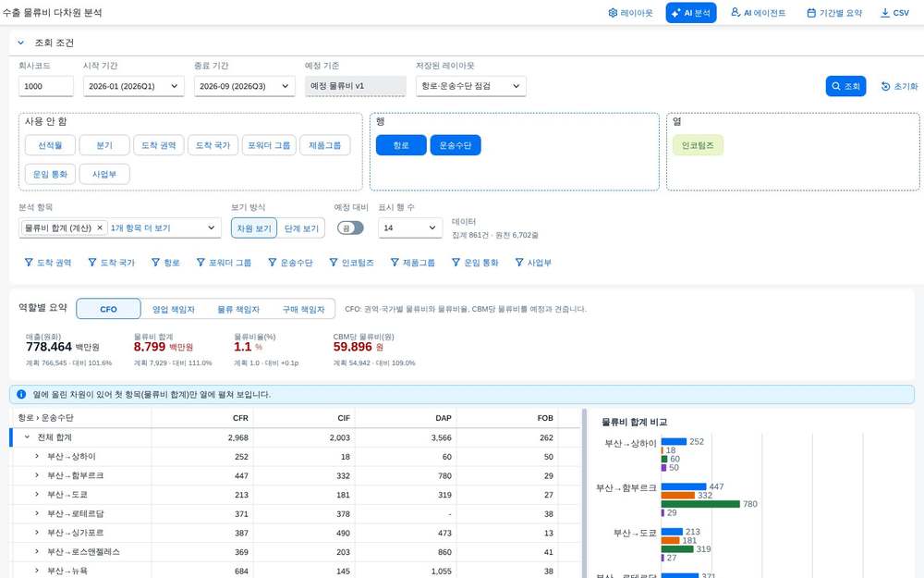Remove the 물류비 합계 (계산) token
The height and width of the screenshot is (578, 924).
point(100,228)
